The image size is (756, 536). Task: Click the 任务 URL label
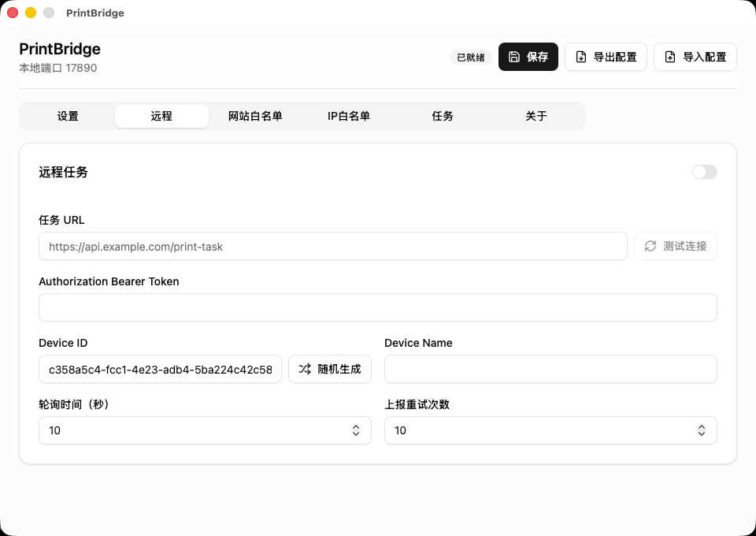click(61, 220)
